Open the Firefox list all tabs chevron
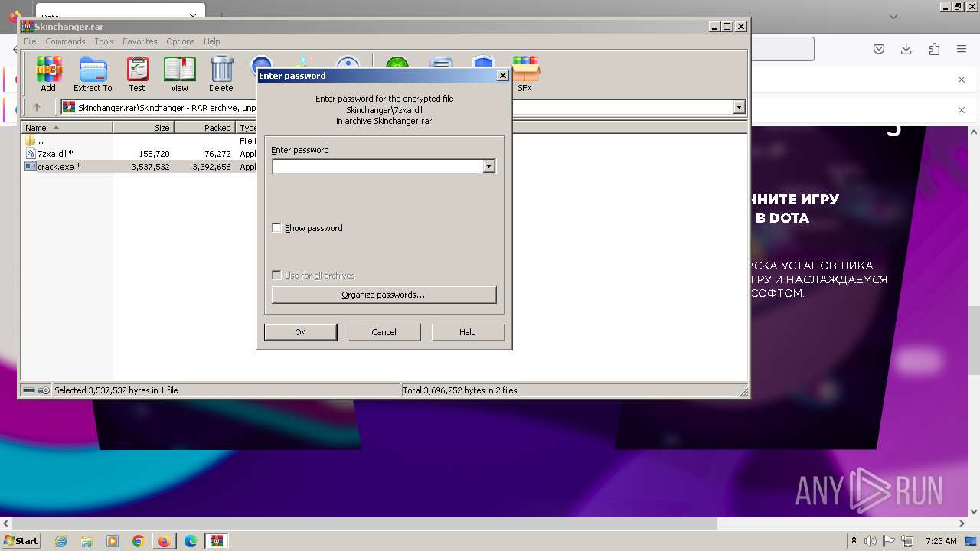 (x=893, y=16)
